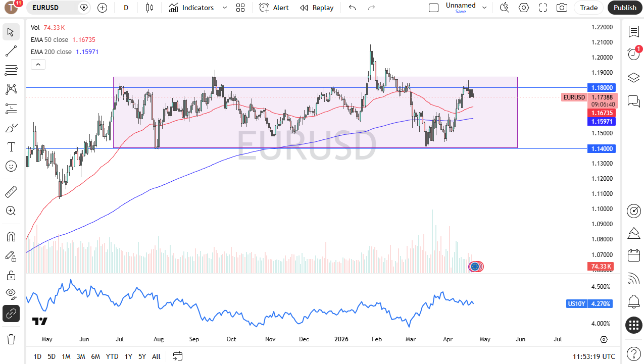Select the US10Y 4.270% label
644x364 pixels.
(590, 303)
